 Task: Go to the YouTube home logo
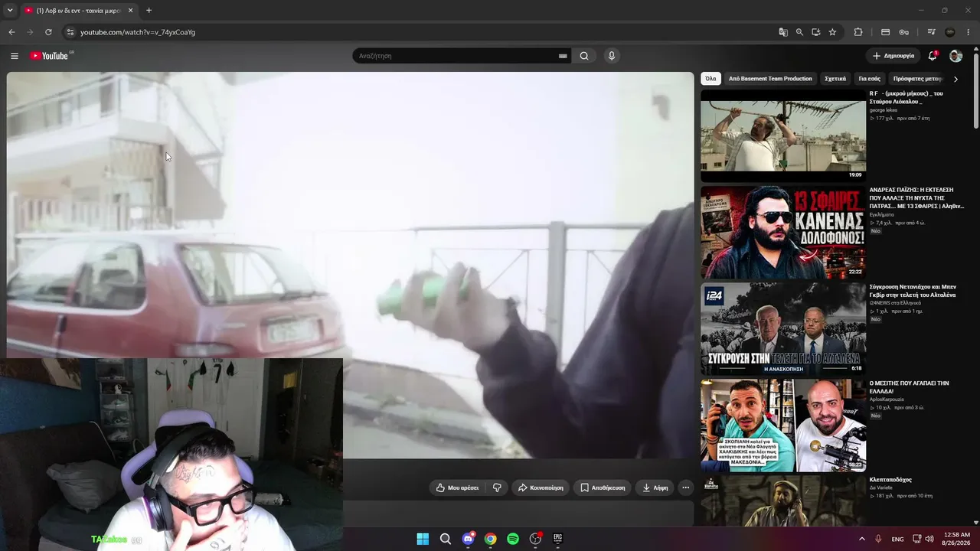pyautogui.click(x=51, y=56)
